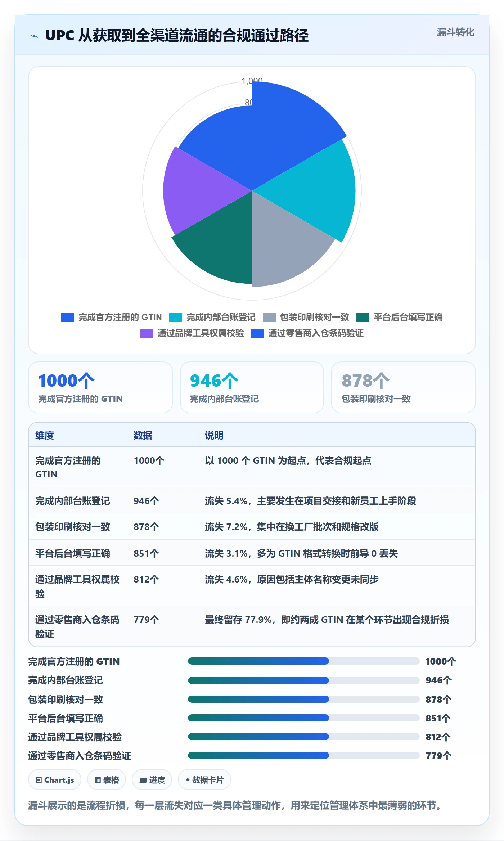Select the 851个 table cell

[146, 553]
